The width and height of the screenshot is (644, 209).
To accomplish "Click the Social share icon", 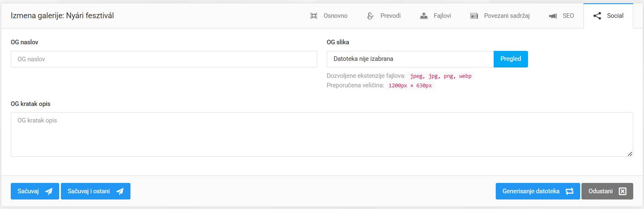I will coord(597,16).
